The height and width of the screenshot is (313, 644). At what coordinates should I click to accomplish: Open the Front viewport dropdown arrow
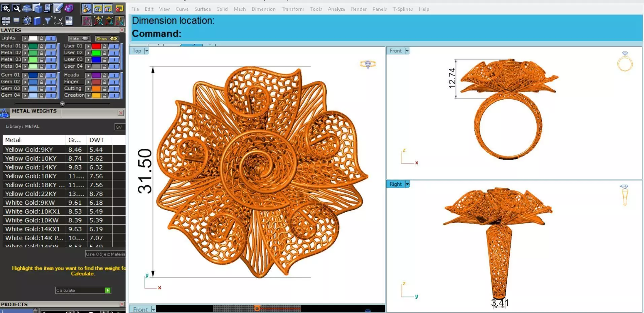pyautogui.click(x=407, y=51)
